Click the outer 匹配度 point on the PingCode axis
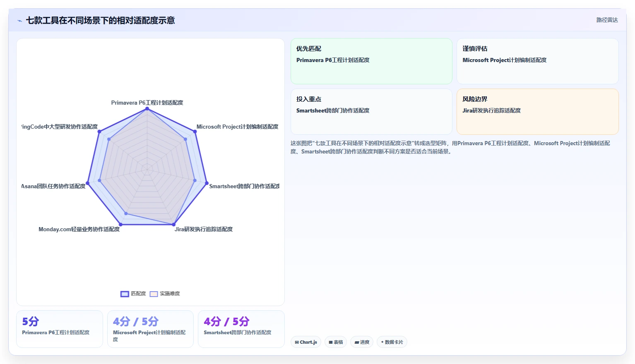 (99, 132)
